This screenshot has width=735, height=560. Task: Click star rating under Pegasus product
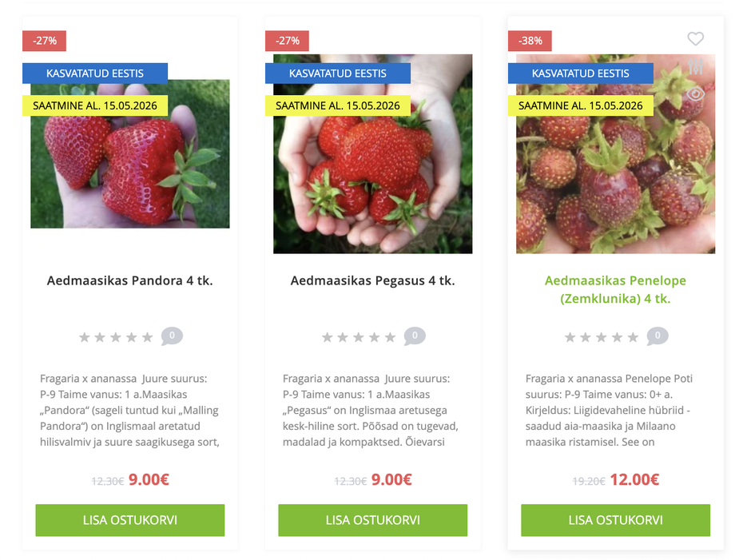coord(359,337)
